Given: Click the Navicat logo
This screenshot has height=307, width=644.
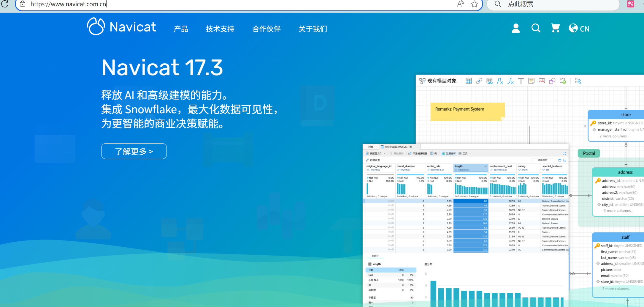Looking at the screenshot, I should [x=121, y=26].
